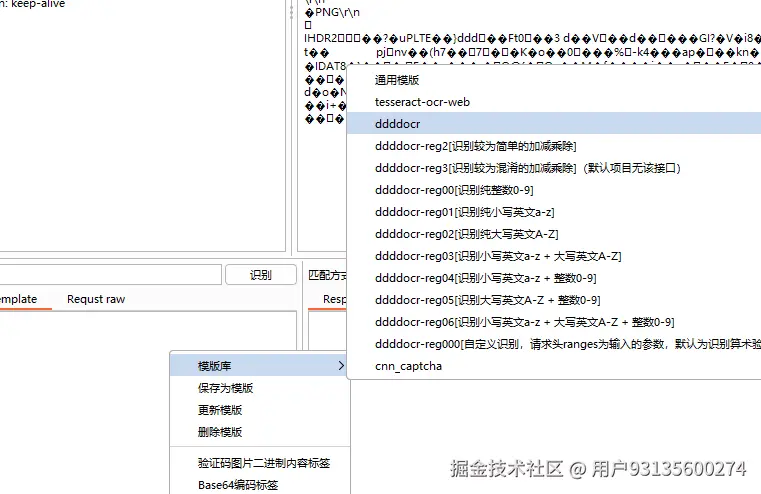761x494 pixels.
Task: Click the 识别 button
Action: coord(261,275)
